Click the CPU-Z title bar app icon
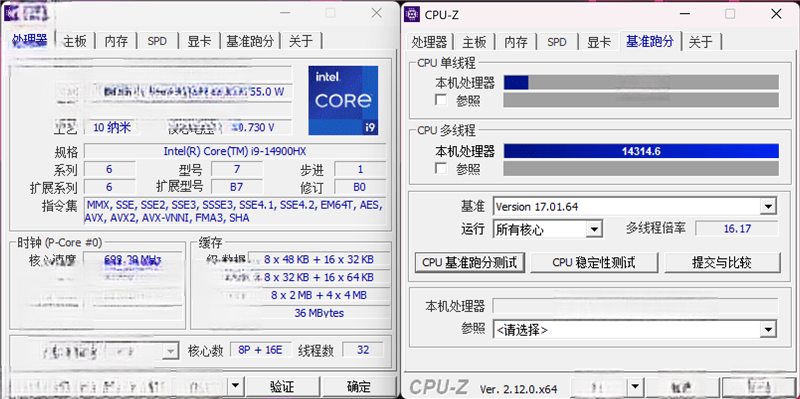This screenshot has width=800, height=399. [x=412, y=14]
